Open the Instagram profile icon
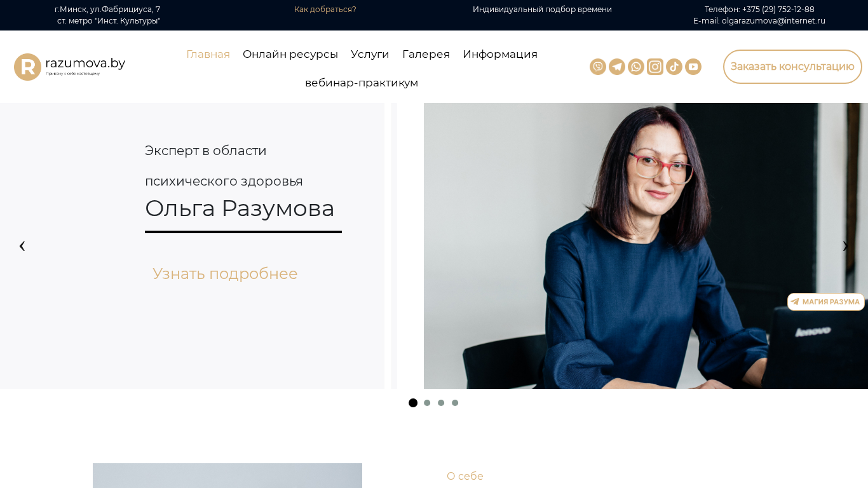Image resolution: width=868 pixels, height=488 pixels. pyautogui.click(x=655, y=67)
